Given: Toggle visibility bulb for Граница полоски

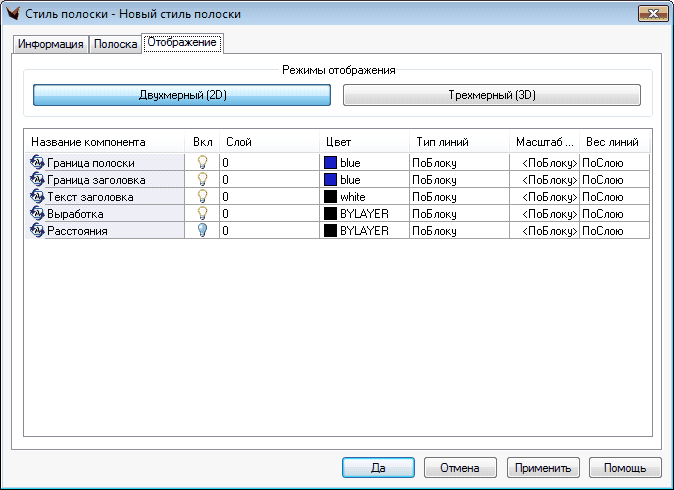Looking at the screenshot, I should [x=202, y=162].
